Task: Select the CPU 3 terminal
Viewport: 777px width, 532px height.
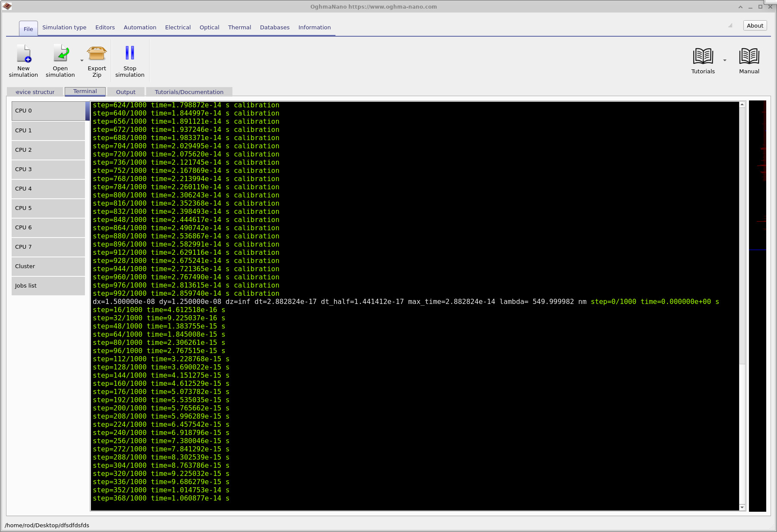Action: 48,169
